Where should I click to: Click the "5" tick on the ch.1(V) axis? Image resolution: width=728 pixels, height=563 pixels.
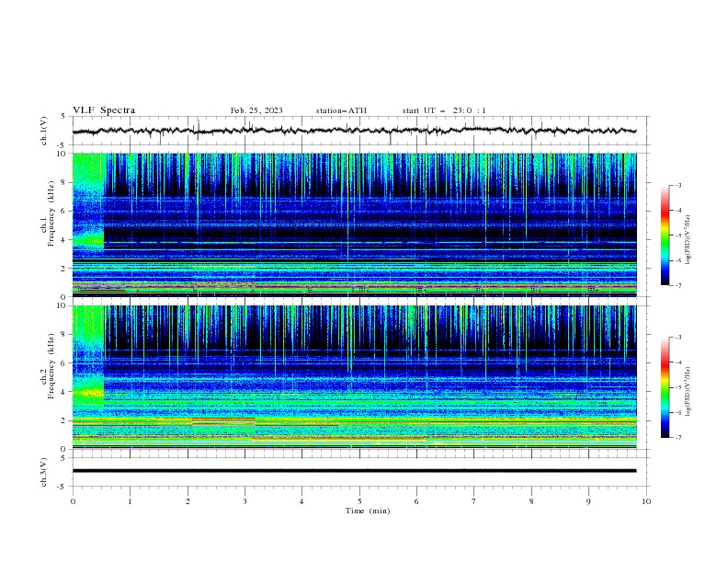click(63, 116)
